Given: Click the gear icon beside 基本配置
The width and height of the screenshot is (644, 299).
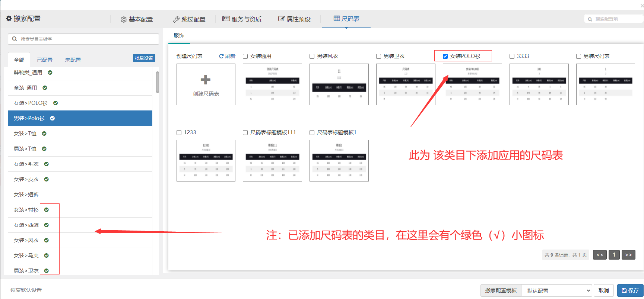Looking at the screenshot, I should (124, 19).
